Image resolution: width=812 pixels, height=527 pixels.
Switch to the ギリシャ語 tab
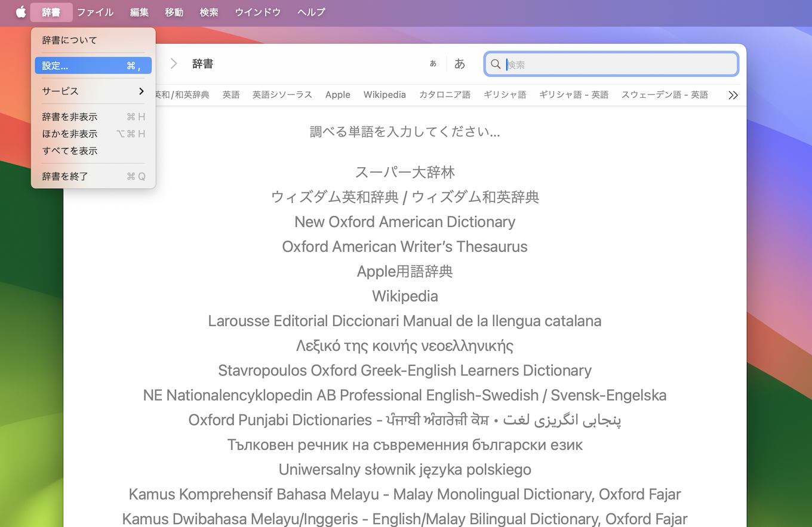505,95
